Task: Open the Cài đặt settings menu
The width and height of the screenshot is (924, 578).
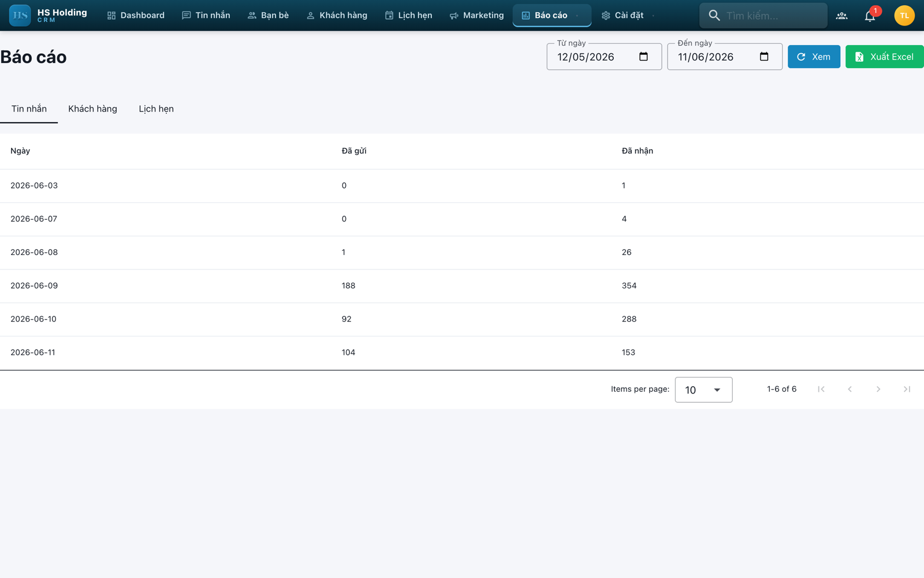Action: pyautogui.click(x=628, y=16)
